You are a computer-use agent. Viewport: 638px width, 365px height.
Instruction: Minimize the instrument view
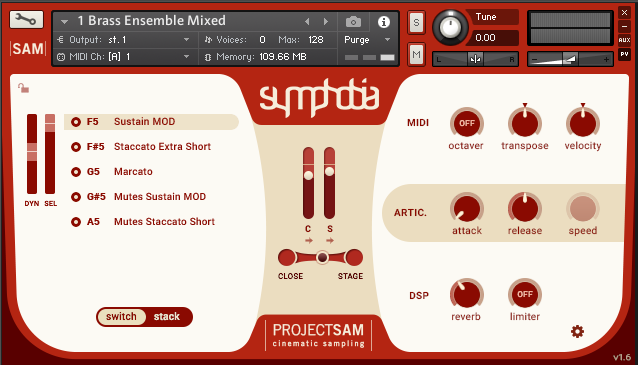624,26
